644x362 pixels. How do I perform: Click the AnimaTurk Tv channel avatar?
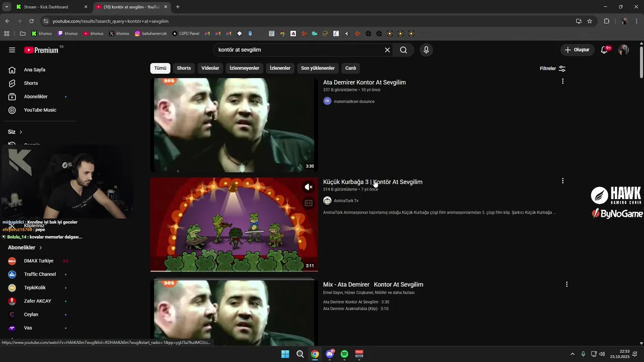pyautogui.click(x=327, y=201)
